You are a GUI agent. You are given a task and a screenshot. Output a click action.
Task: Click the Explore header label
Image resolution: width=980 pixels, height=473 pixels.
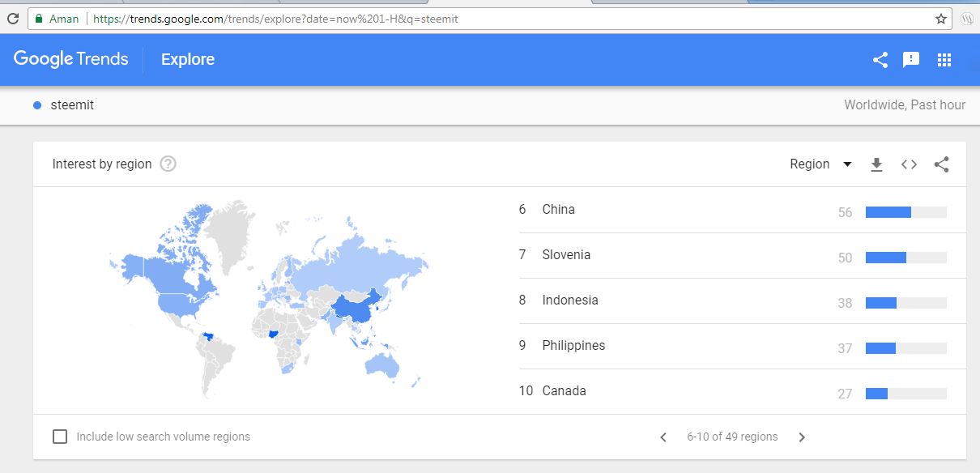click(x=188, y=59)
